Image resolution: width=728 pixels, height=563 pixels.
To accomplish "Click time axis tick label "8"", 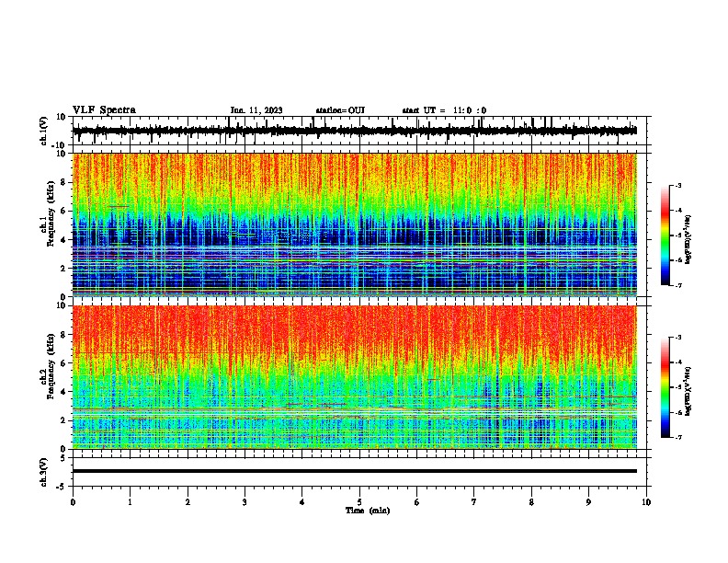I will point(531,502).
